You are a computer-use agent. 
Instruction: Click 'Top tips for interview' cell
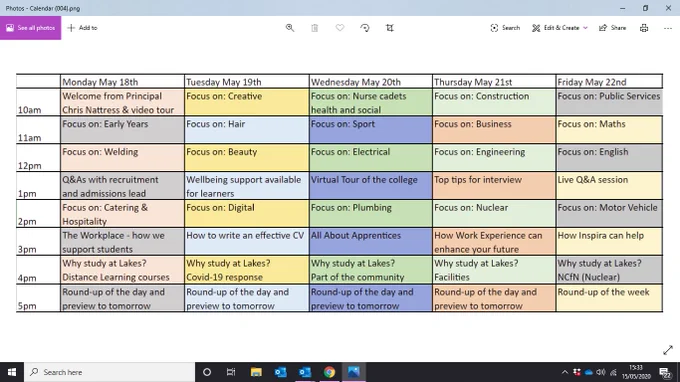tap(494, 186)
